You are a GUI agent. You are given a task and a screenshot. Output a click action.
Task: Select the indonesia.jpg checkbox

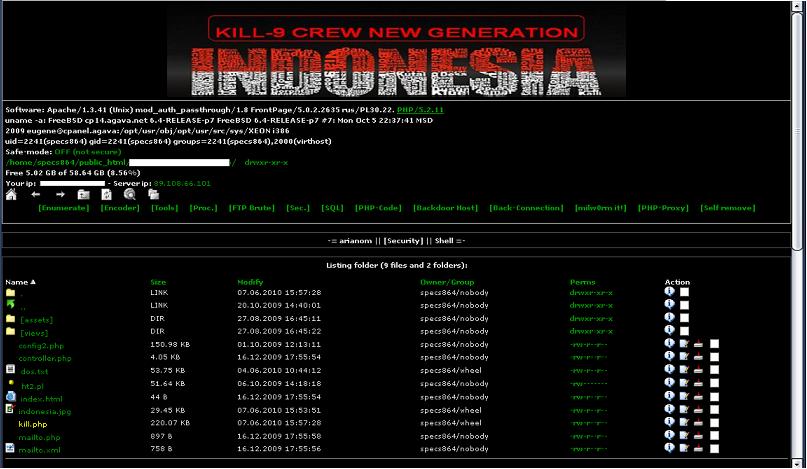click(x=714, y=410)
